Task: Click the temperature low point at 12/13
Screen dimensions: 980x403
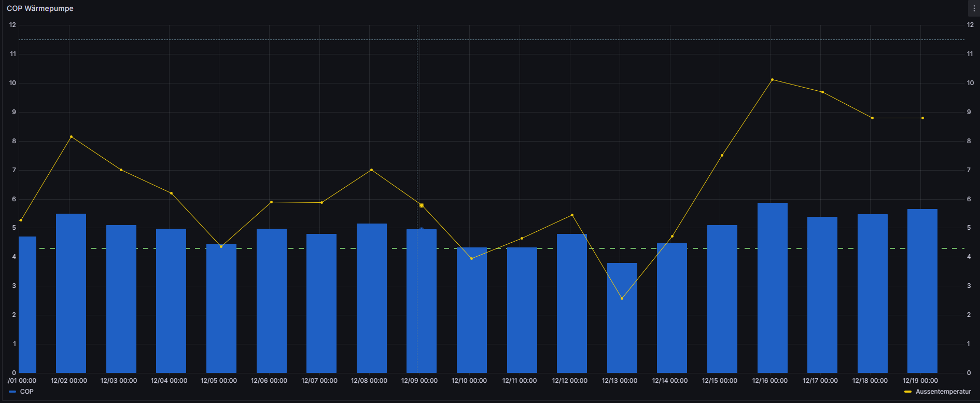Action: coord(622,298)
